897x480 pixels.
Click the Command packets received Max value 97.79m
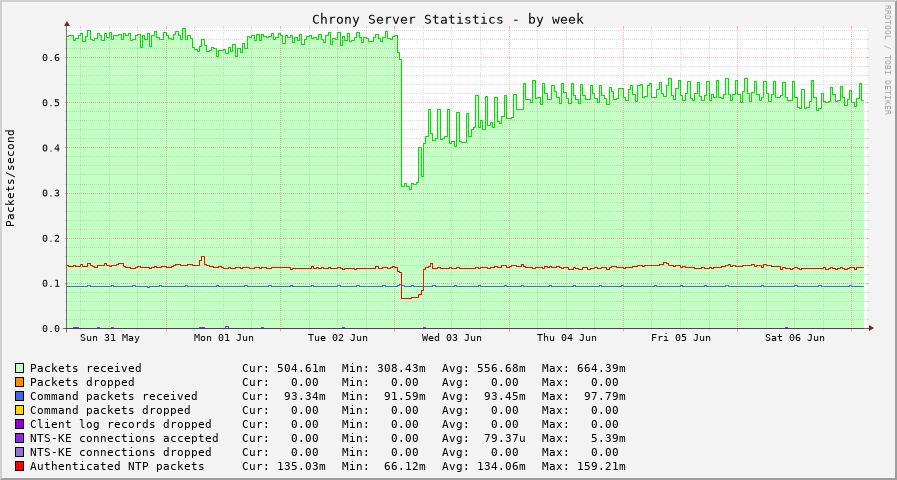pos(604,396)
